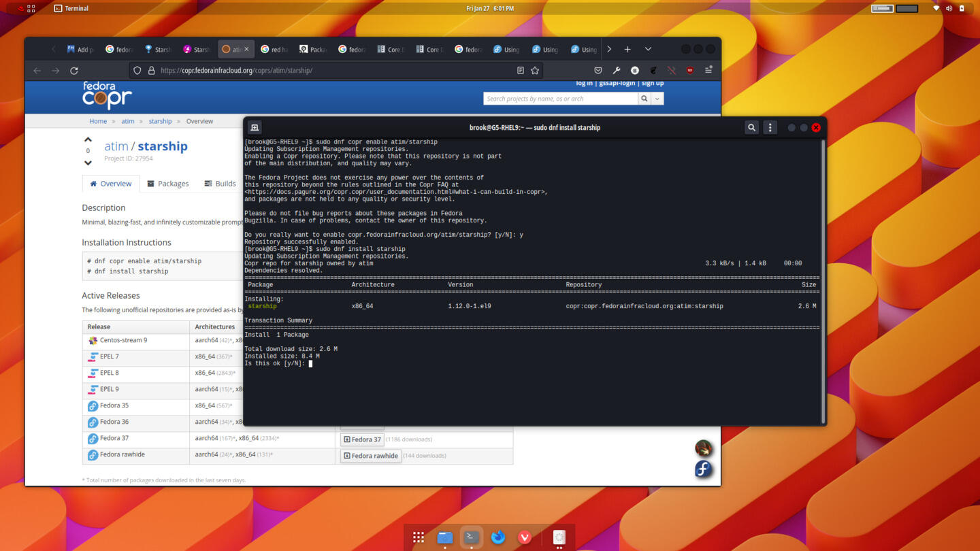Close the active atim Firefox tab
This screenshot has width=980, height=551.
pyautogui.click(x=246, y=49)
